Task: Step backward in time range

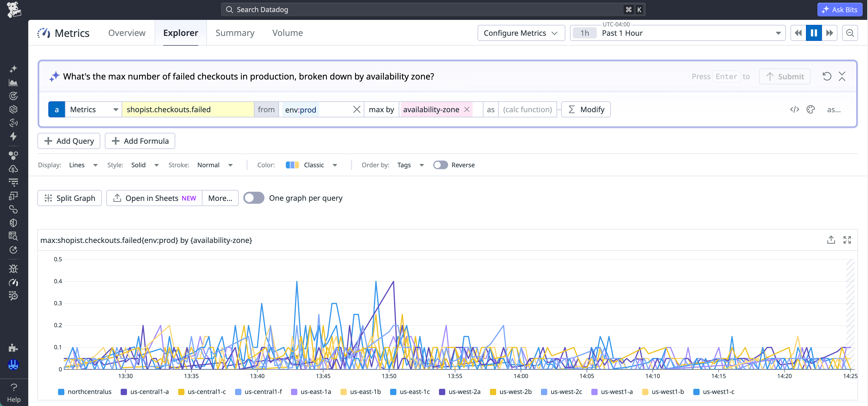Action: tap(798, 33)
